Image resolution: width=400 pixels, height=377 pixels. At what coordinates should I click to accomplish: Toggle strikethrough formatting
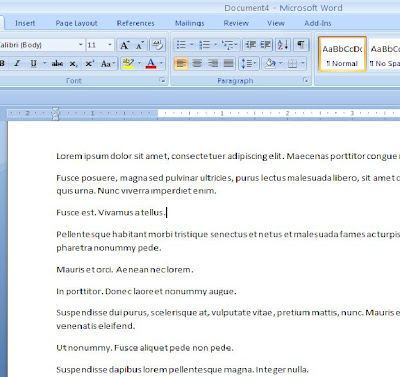[x=57, y=63]
